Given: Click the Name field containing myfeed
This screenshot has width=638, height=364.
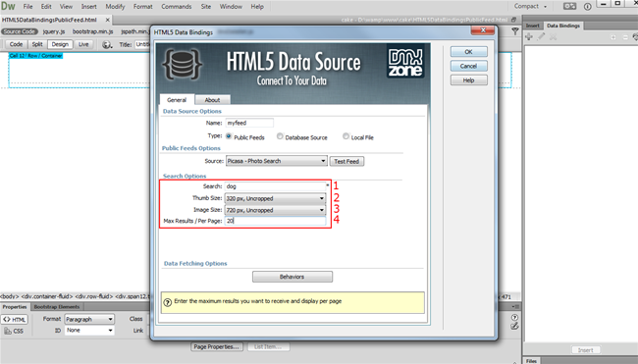Looking at the screenshot, I should (249, 123).
